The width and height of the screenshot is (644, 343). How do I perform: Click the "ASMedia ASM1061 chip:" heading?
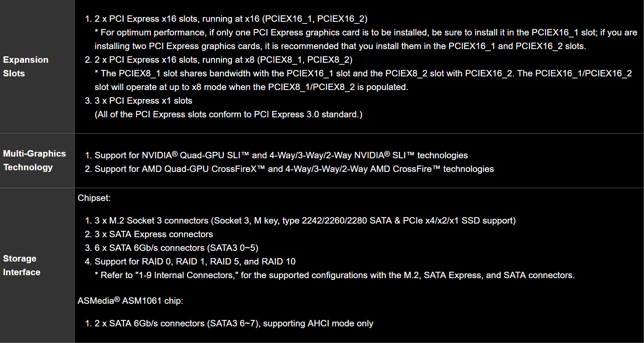point(130,301)
